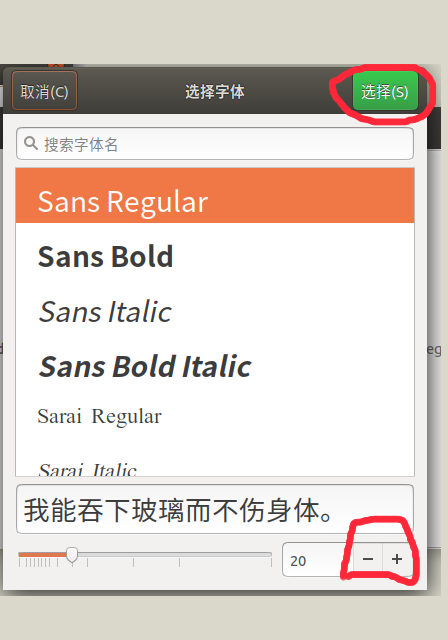Image resolution: width=448 pixels, height=640 pixels.
Task: Click the 取消(C) cancel button
Action: 44,91
